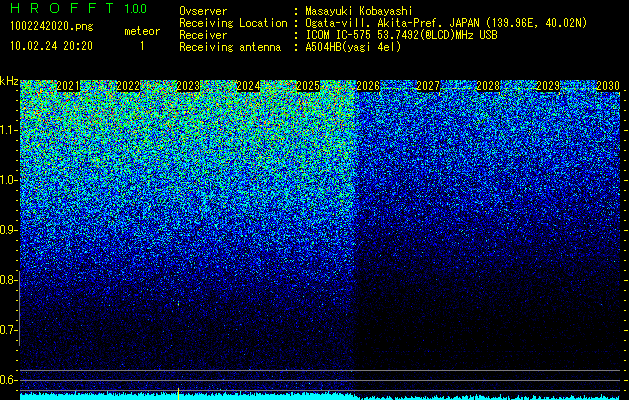Click the meteor count label
The image size is (629, 400).
click(142, 31)
